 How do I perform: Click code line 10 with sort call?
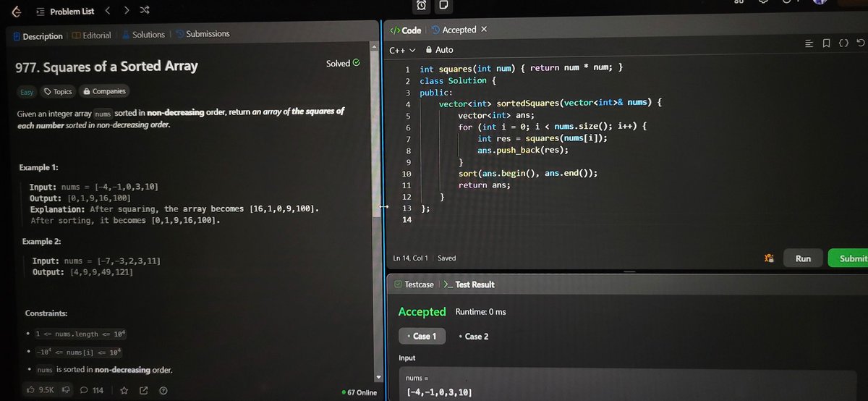[x=527, y=174]
